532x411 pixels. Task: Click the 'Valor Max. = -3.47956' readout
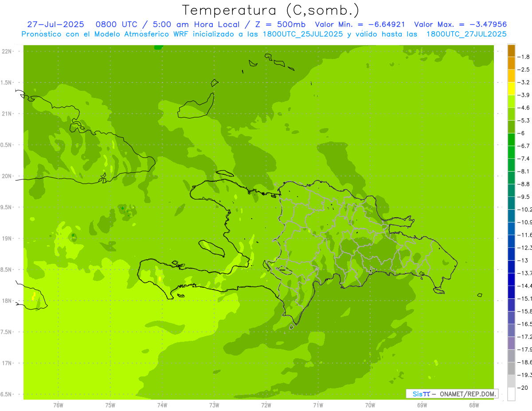[x=461, y=24]
